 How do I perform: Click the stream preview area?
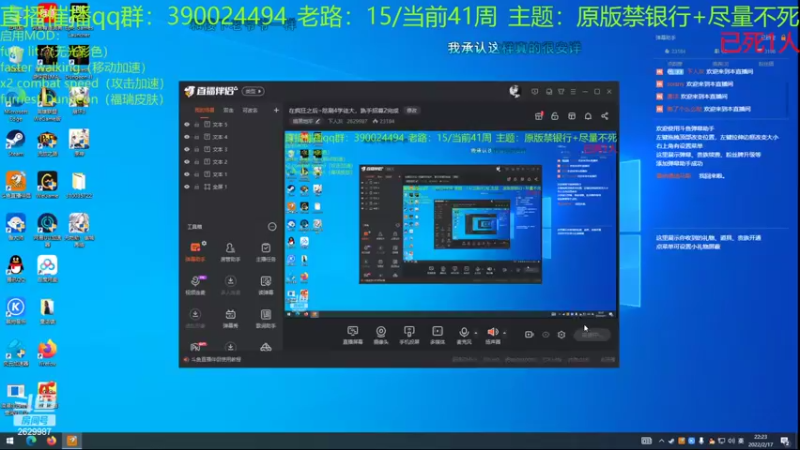coord(451,224)
